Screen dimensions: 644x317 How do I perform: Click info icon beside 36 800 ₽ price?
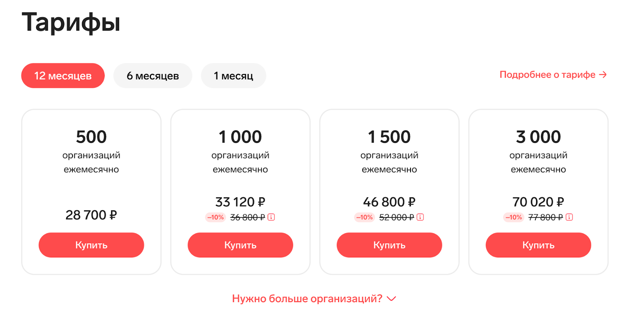271,217
